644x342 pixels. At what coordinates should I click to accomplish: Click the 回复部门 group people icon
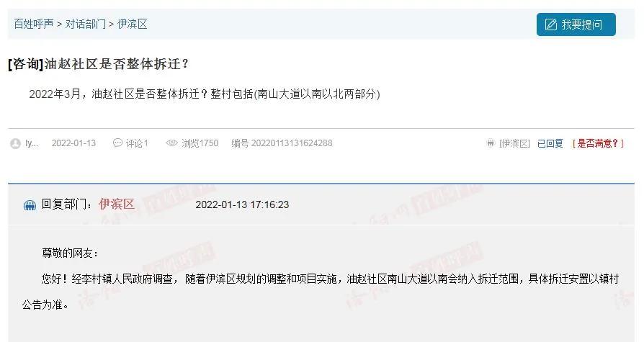coord(30,205)
